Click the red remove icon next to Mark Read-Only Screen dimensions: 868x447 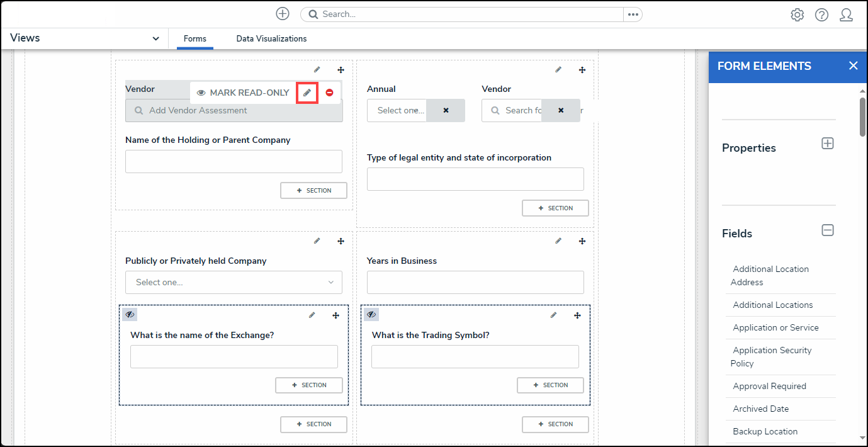coord(329,93)
